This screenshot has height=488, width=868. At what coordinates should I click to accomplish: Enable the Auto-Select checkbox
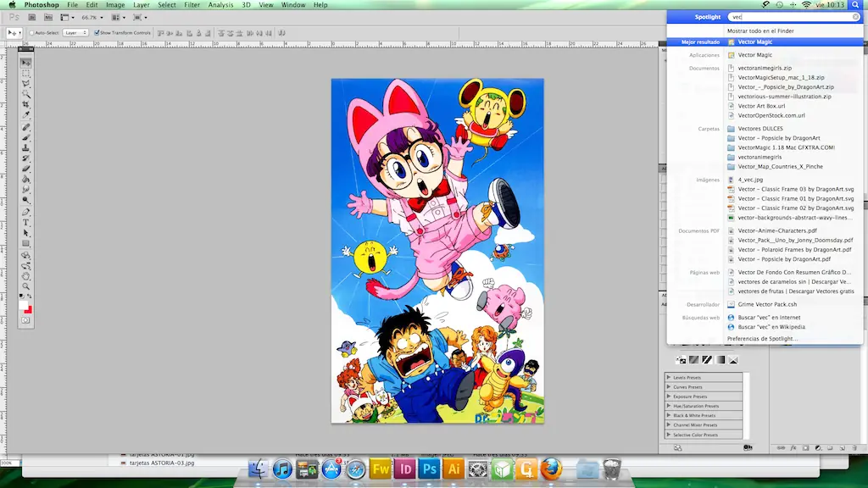32,33
